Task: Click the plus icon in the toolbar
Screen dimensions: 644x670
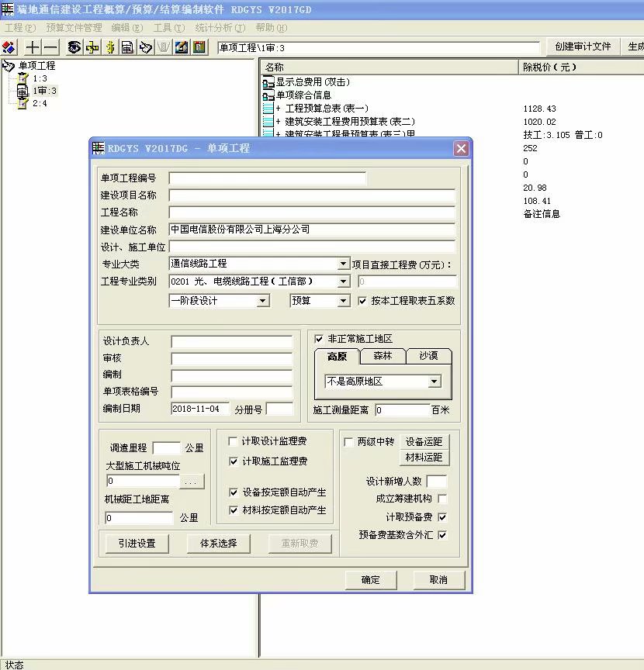Action: coord(32,47)
